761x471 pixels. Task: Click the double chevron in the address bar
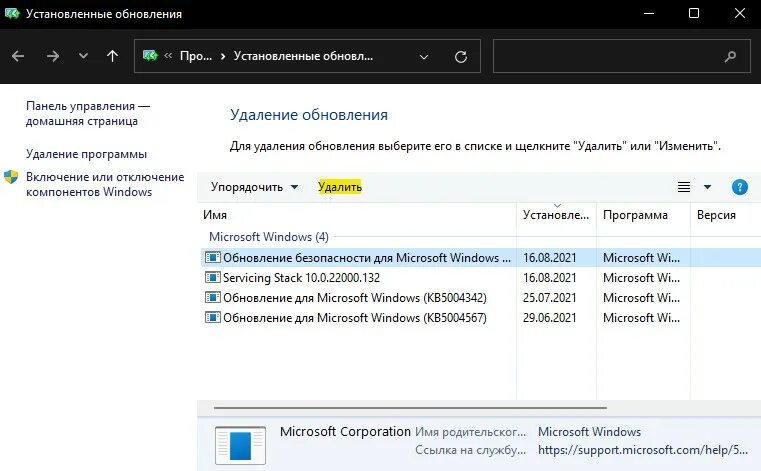click(168, 56)
